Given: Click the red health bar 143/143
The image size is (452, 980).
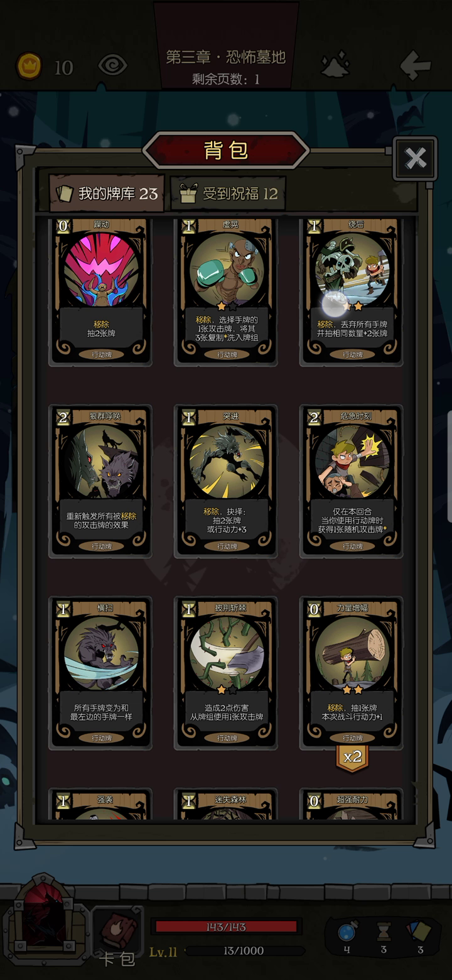Looking at the screenshot, I should tap(226, 927).
